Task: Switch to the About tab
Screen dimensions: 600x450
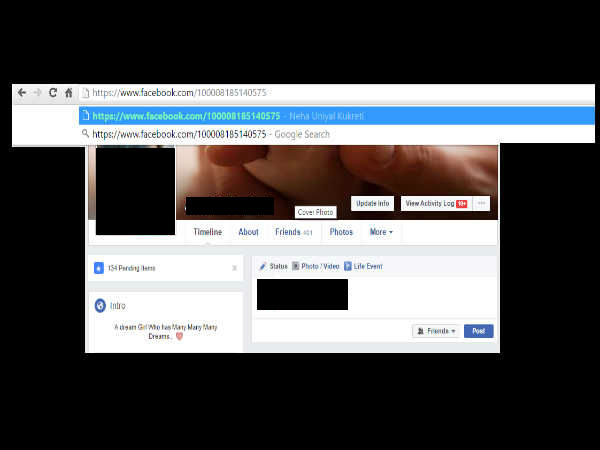Action: point(248,232)
